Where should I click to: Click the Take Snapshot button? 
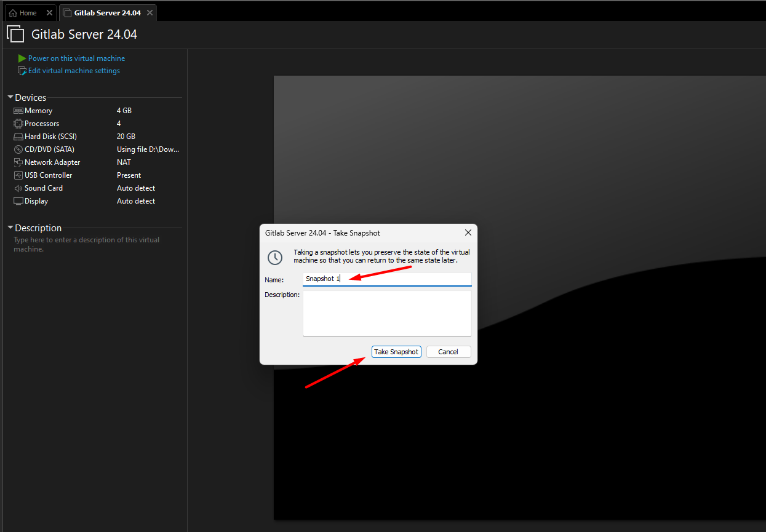[x=396, y=352]
